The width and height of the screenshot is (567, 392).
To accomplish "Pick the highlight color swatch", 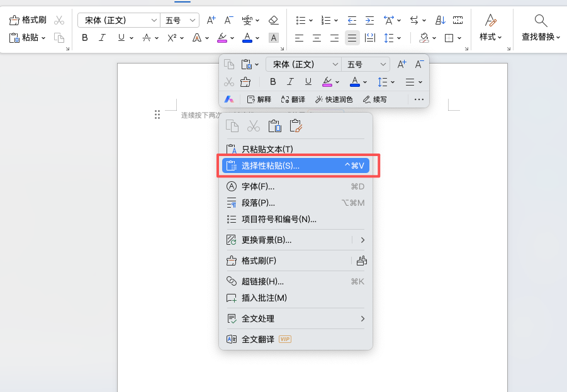I will coord(222,38).
